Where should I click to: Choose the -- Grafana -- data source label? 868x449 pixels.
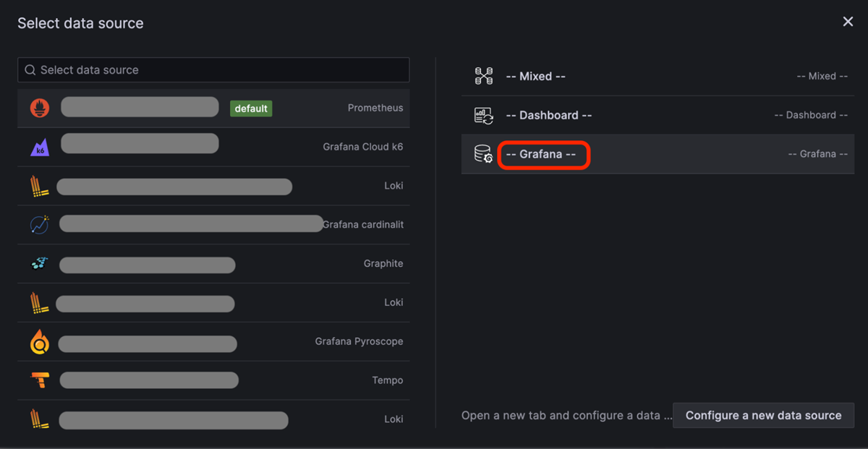[541, 154]
